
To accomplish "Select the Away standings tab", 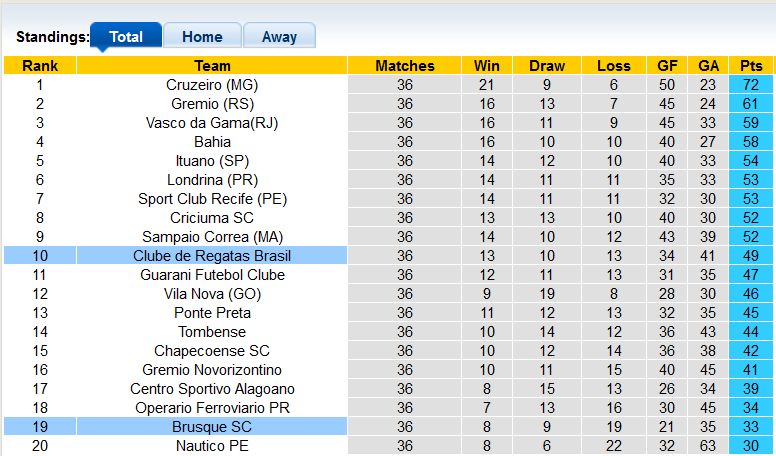I will (x=279, y=37).
